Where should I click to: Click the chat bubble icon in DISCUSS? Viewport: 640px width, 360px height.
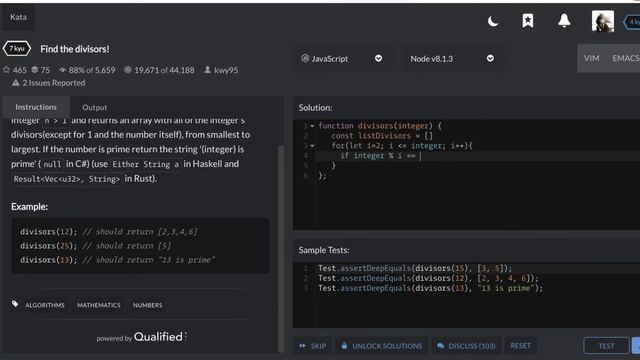pos(440,346)
